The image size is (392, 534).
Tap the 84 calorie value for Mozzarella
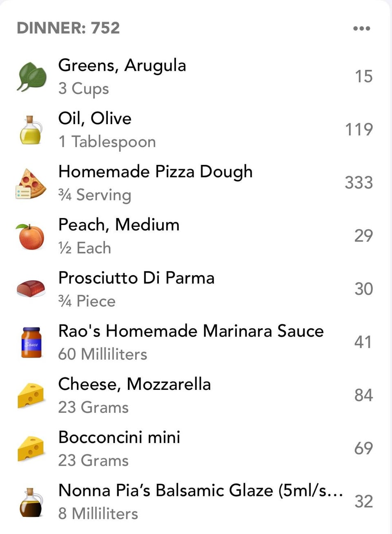click(363, 395)
